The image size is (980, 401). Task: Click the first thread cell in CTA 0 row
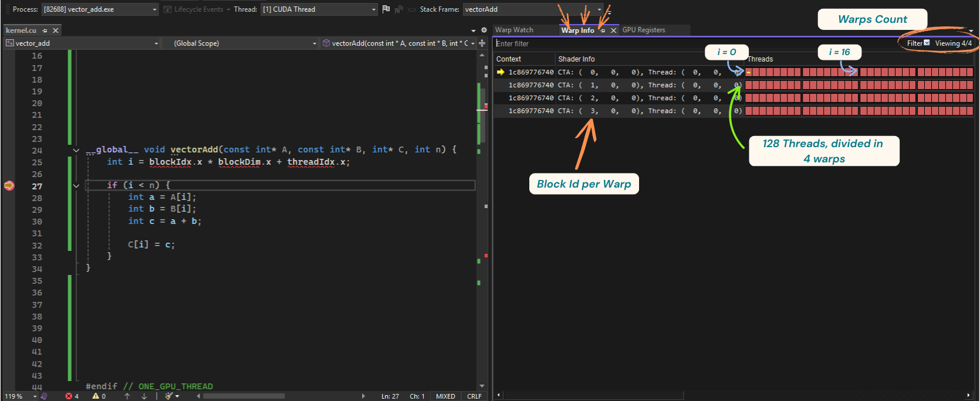coord(749,72)
